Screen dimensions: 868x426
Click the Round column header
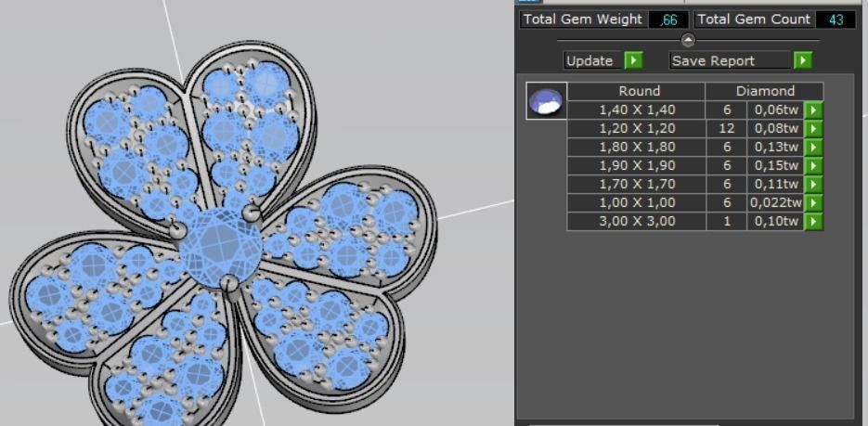[636, 91]
